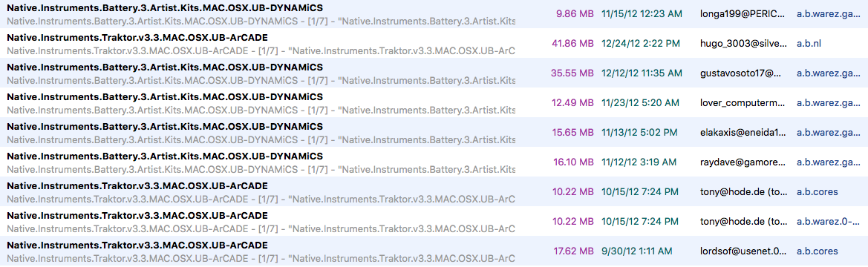The width and height of the screenshot is (868, 267).
Task: Click the 11/12/12 3:19 AM date
Action: (639, 162)
